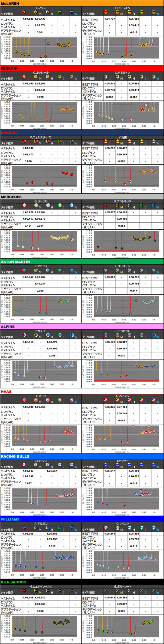Open Y.角田's lap time scatter chart
The height and width of the screenshot is (644, 164).
(123, 179)
